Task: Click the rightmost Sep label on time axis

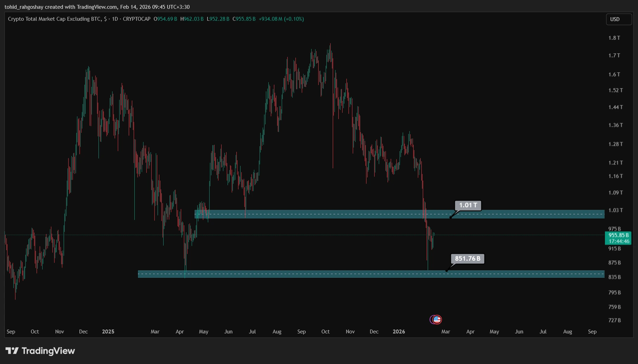Action: coord(592,331)
